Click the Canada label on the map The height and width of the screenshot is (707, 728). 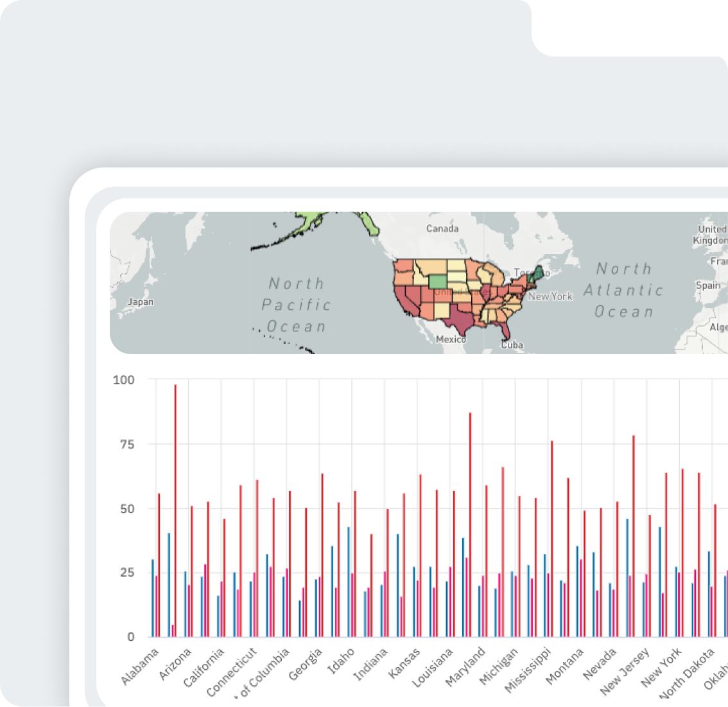[x=442, y=228]
